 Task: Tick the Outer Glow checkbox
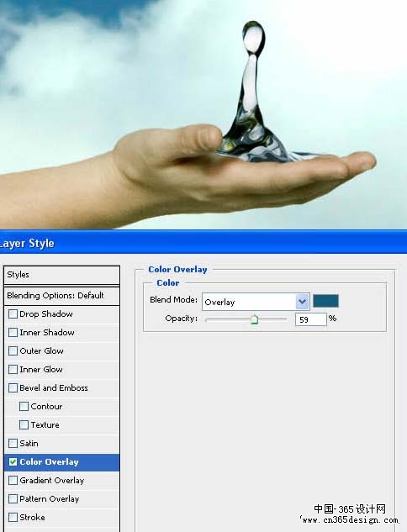click(13, 350)
